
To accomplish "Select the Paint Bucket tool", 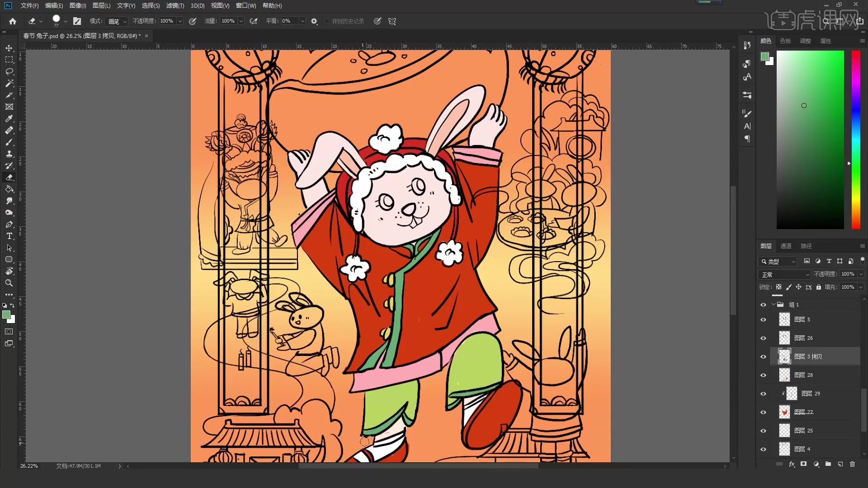I will (9, 189).
